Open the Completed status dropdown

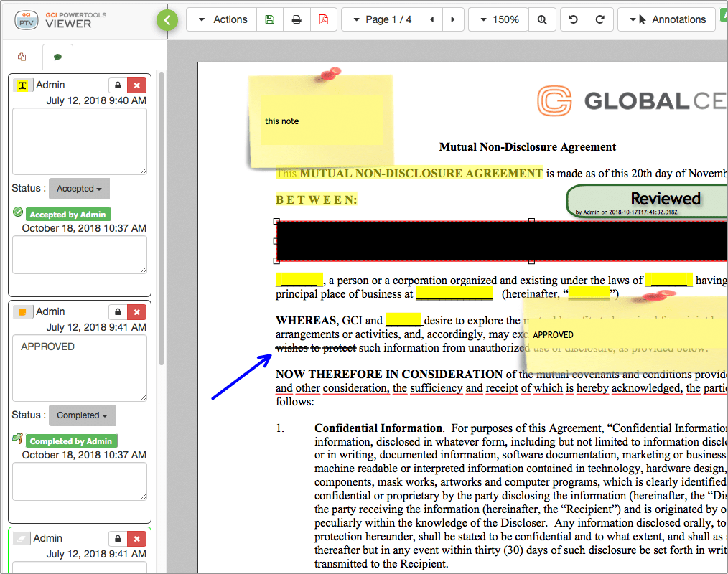click(82, 415)
